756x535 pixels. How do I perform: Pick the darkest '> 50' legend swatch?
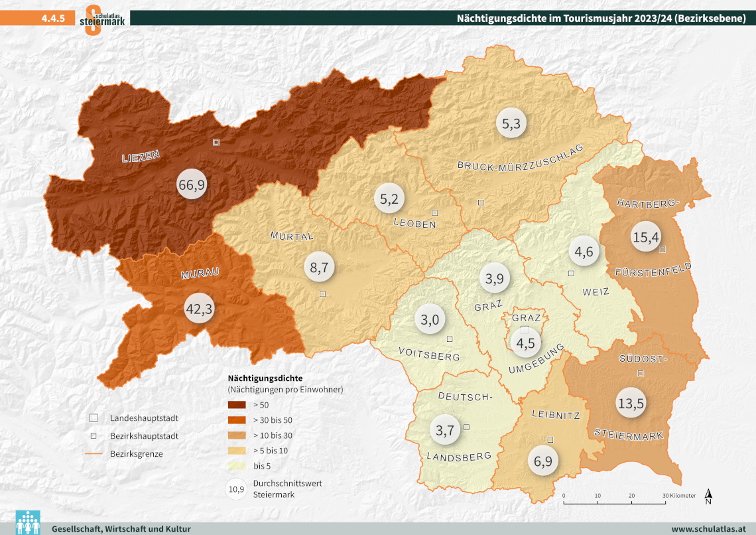click(x=237, y=404)
